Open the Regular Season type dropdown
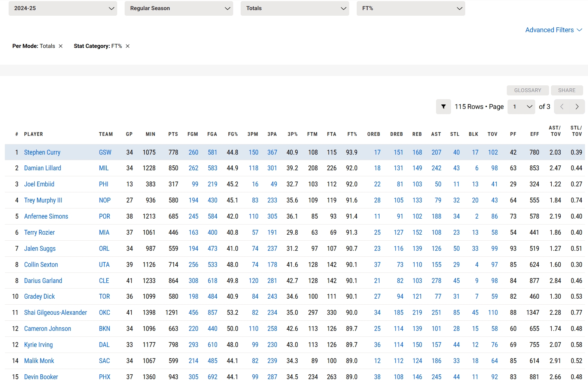Viewport: 588px width, 384px height. tap(179, 8)
